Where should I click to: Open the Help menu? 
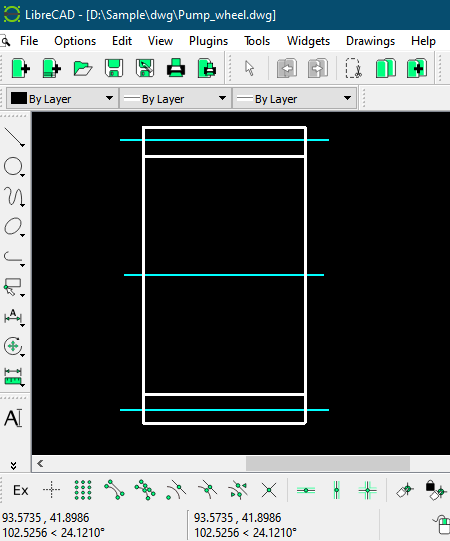[423, 41]
